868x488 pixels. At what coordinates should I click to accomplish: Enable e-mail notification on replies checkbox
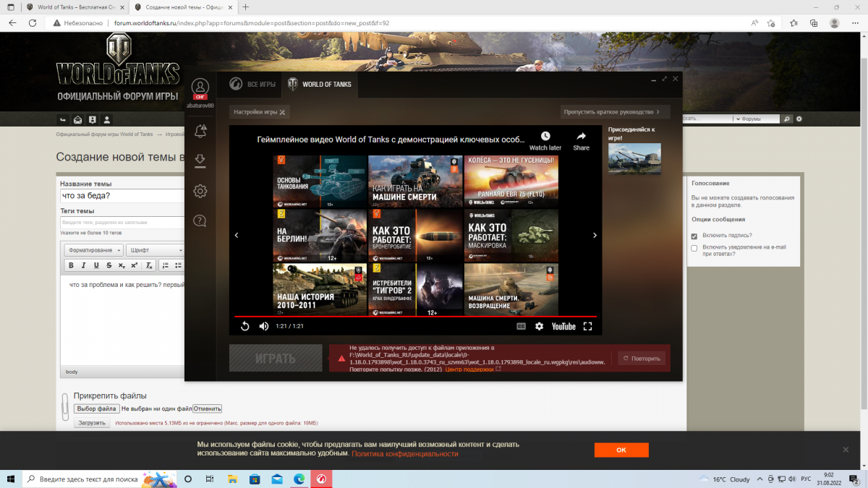(694, 248)
